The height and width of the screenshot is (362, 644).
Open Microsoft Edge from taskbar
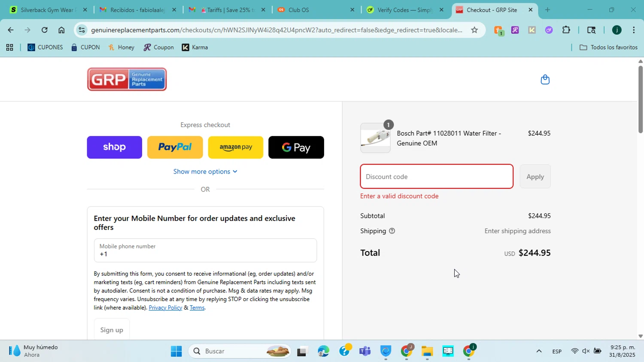(x=323, y=351)
